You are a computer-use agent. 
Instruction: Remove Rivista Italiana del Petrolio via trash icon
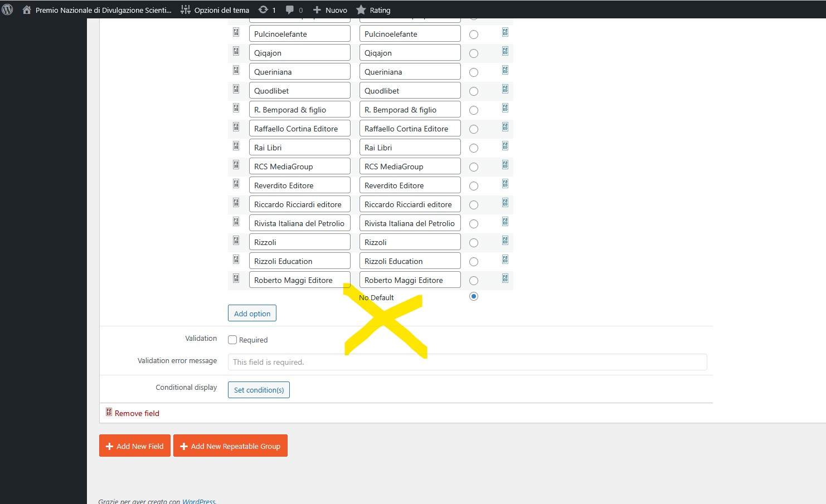click(x=506, y=222)
